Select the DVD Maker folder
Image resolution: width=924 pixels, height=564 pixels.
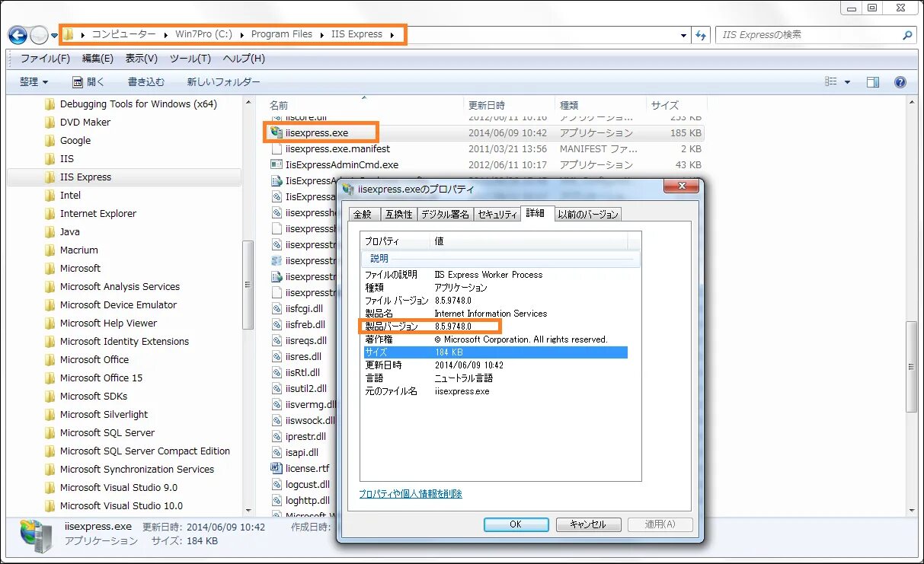tap(85, 123)
